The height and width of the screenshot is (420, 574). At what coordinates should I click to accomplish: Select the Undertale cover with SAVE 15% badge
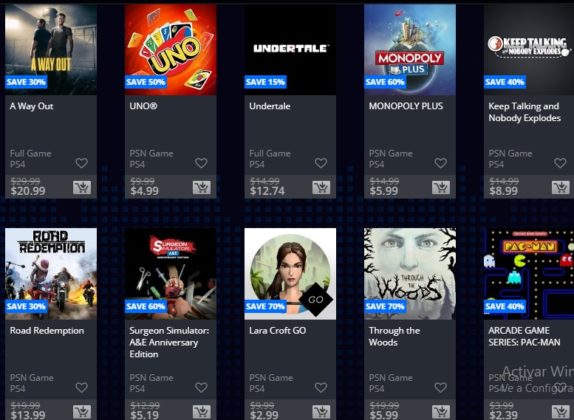click(290, 50)
